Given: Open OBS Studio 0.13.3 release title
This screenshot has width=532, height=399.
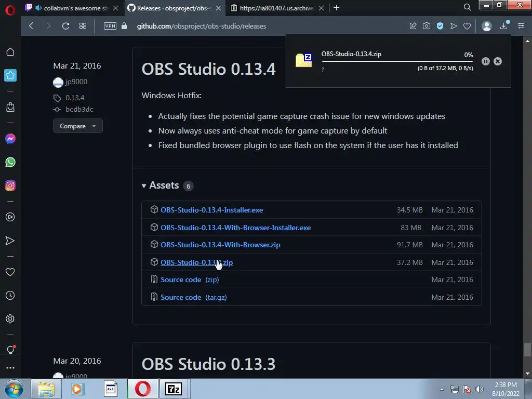Looking at the screenshot, I should point(208,364).
